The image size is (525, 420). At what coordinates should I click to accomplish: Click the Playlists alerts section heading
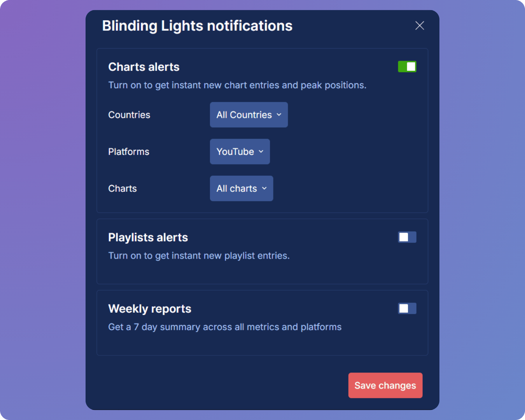point(148,237)
